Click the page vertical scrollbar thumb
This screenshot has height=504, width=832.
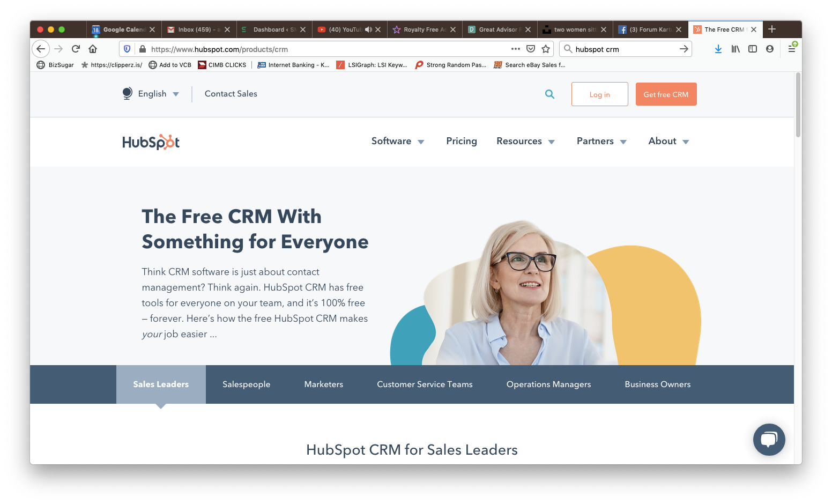coord(798,105)
